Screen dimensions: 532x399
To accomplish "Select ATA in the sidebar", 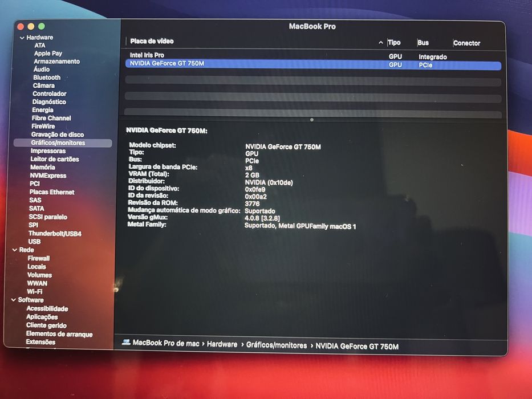I will [39, 46].
